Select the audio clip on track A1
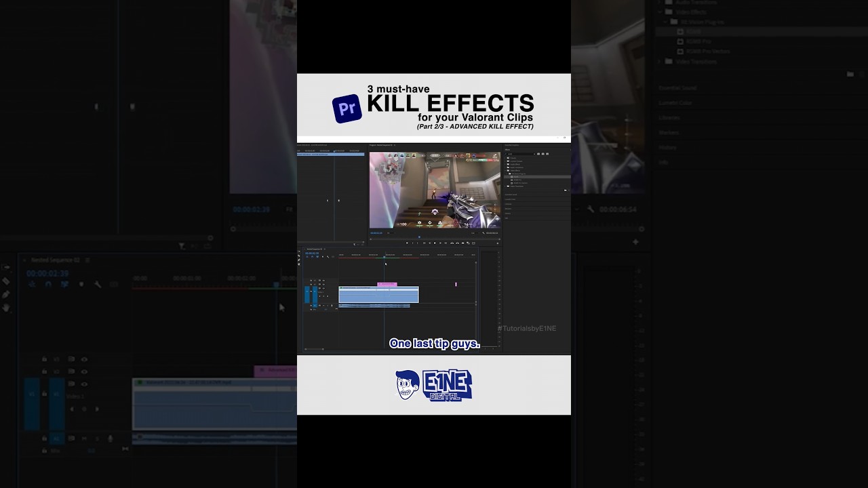 click(x=374, y=306)
